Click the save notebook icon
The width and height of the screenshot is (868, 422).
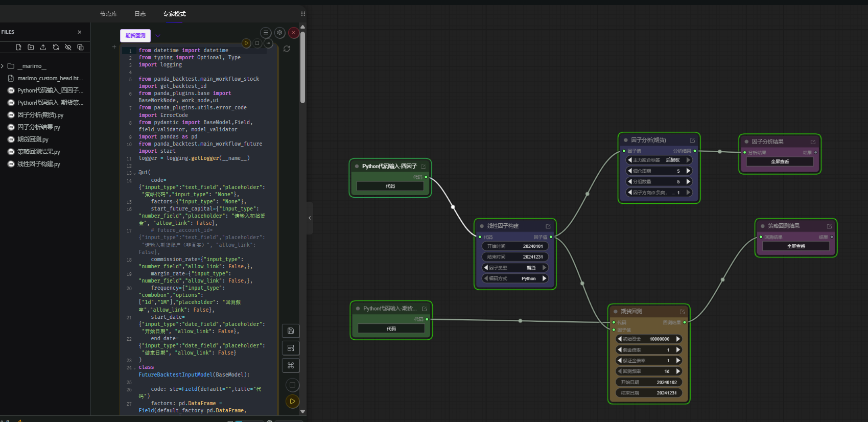tap(291, 331)
